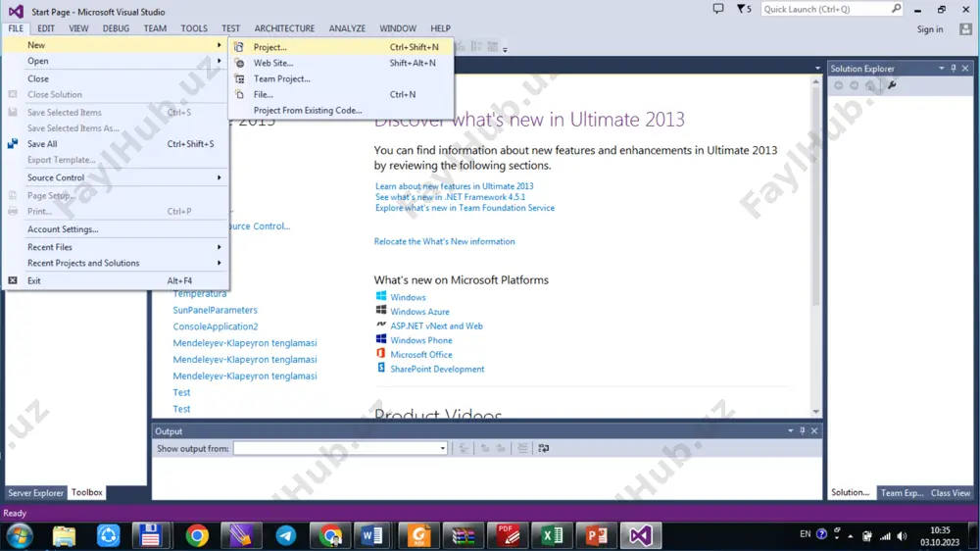The height and width of the screenshot is (551, 980).
Task: Click the Project icon in the New submenu
Action: pyautogui.click(x=239, y=47)
